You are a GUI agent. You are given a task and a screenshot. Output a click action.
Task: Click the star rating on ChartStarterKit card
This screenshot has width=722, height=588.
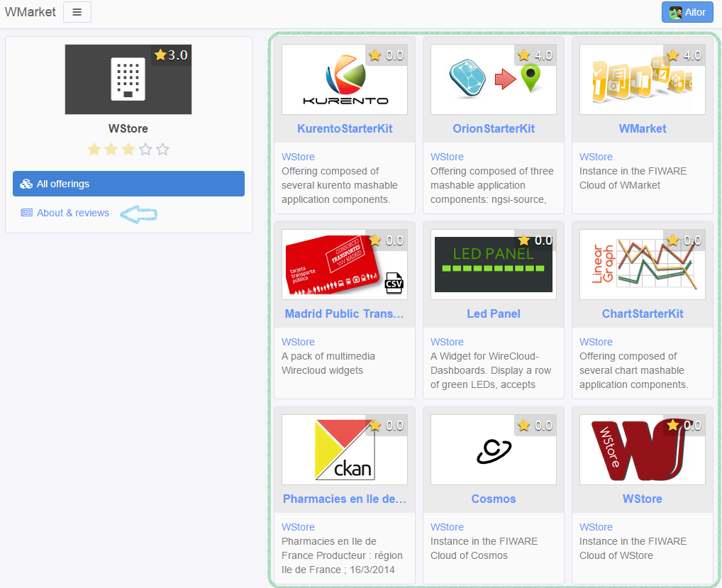tap(684, 240)
